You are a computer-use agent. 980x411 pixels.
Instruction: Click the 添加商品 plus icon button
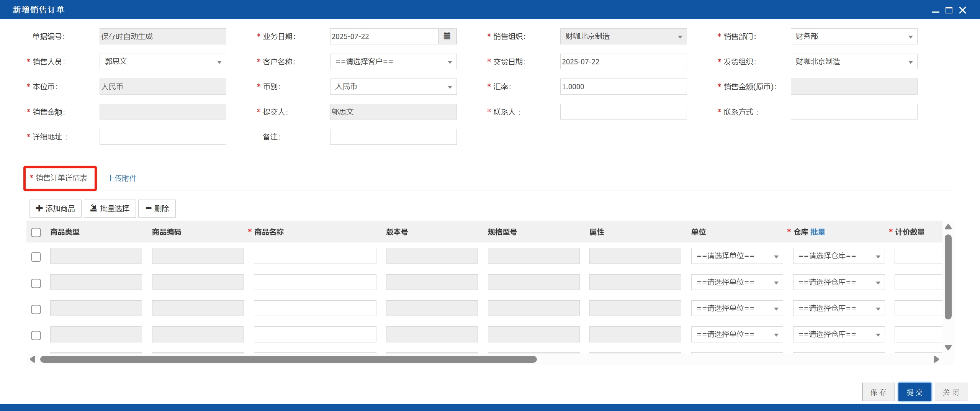[56, 208]
